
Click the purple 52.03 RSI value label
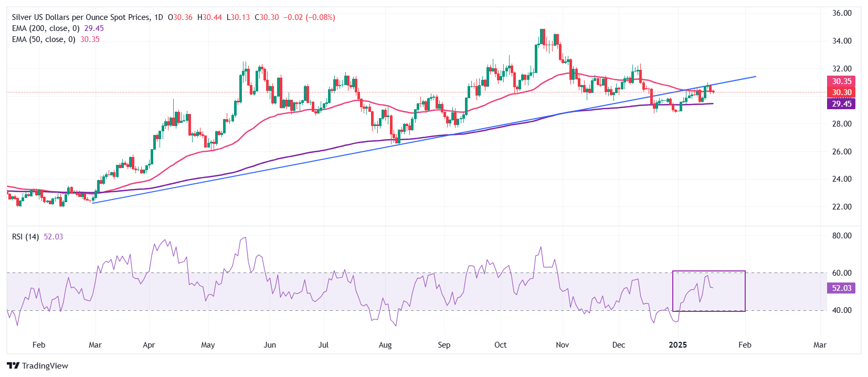tap(841, 288)
